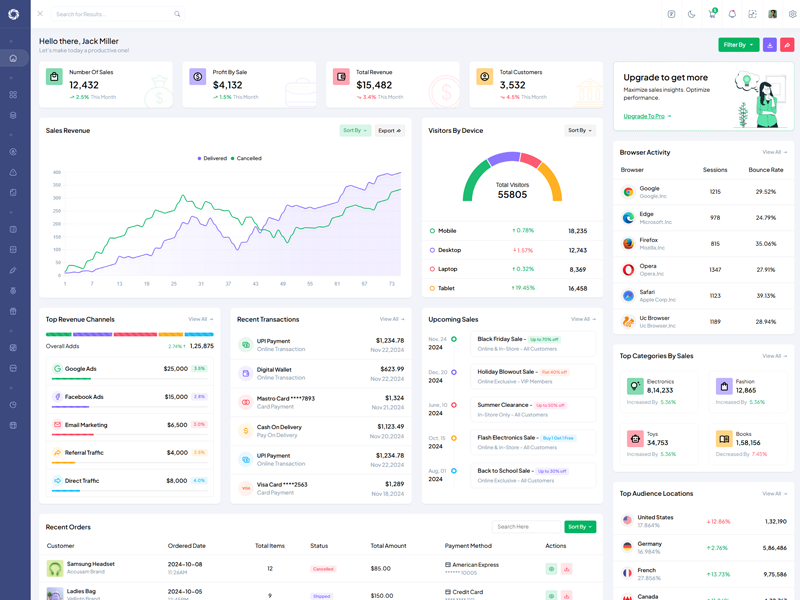Open the settings gear in the header
This screenshot has height=600, width=800.
pyautogui.click(x=793, y=14)
